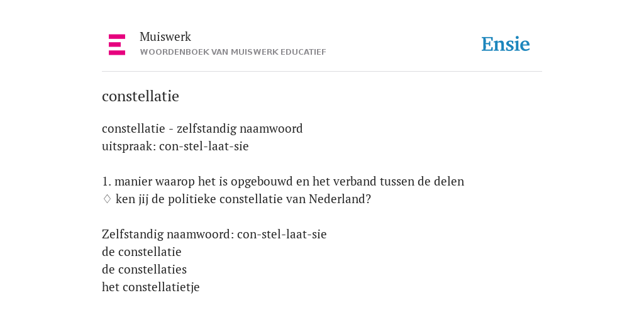This screenshot has height=322, width=644.
Task: Click the uitspraak con-stel-laat-sie line
Action: 175,146
